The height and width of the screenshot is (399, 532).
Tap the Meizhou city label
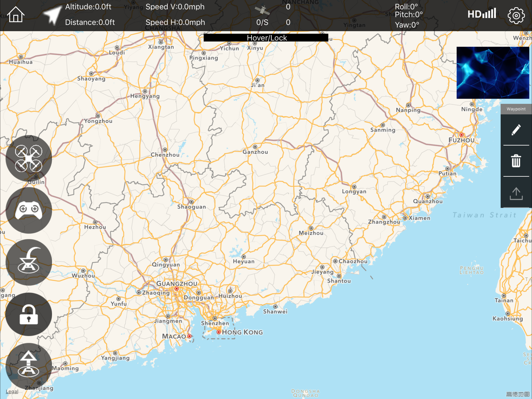tap(311, 233)
